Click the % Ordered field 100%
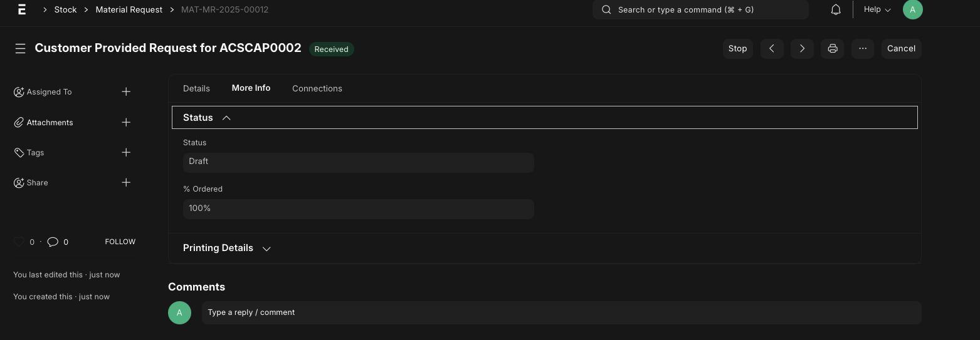 pyautogui.click(x=358, y=209)
